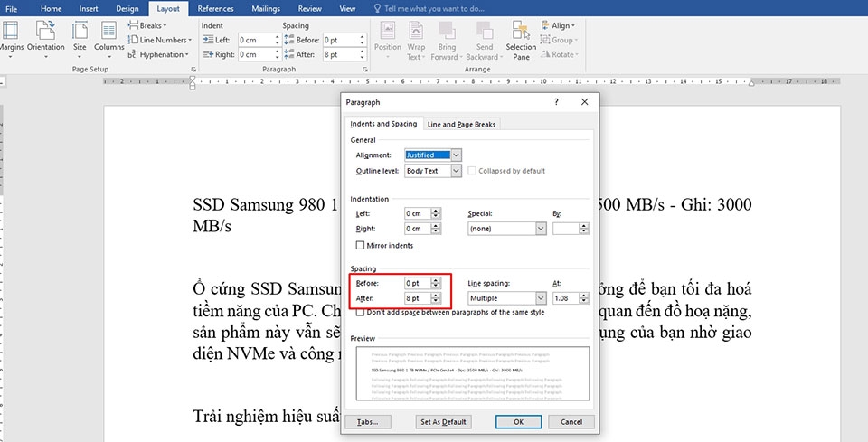This screenshot has height=442, width=868.
Task: Click the Set As Default button
Action: tap(443, 421)
